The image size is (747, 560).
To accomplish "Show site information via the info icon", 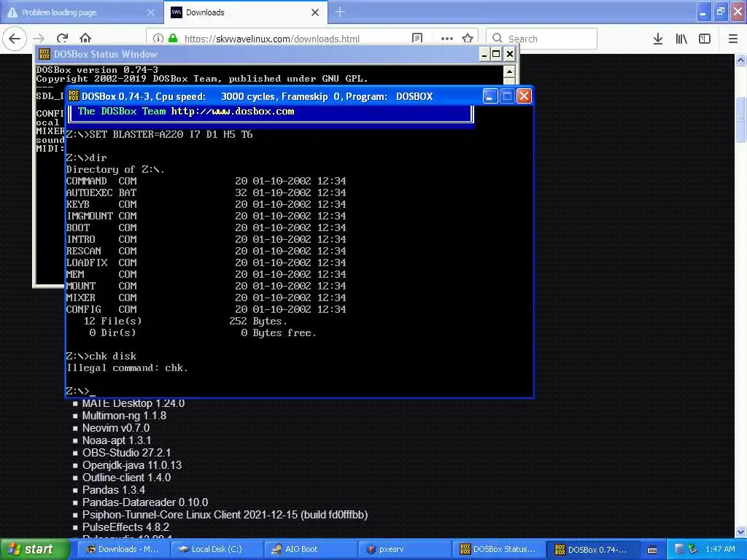I will click(x=158, y=39).
